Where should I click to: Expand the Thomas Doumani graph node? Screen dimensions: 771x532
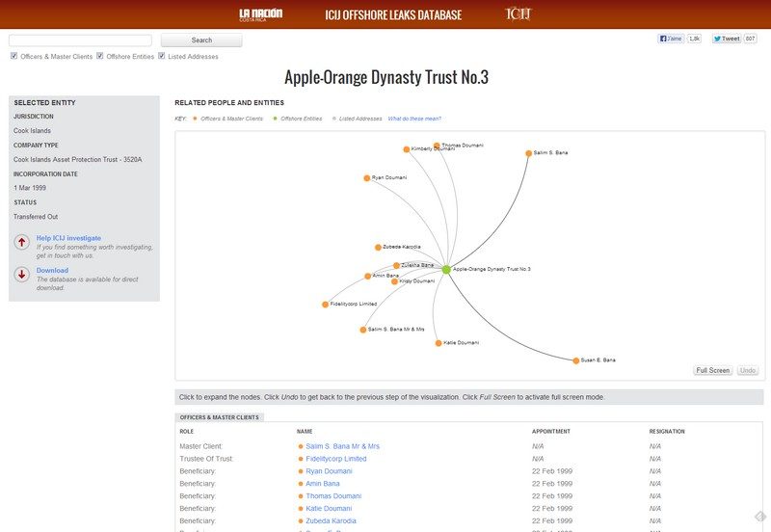pos(437,146)
